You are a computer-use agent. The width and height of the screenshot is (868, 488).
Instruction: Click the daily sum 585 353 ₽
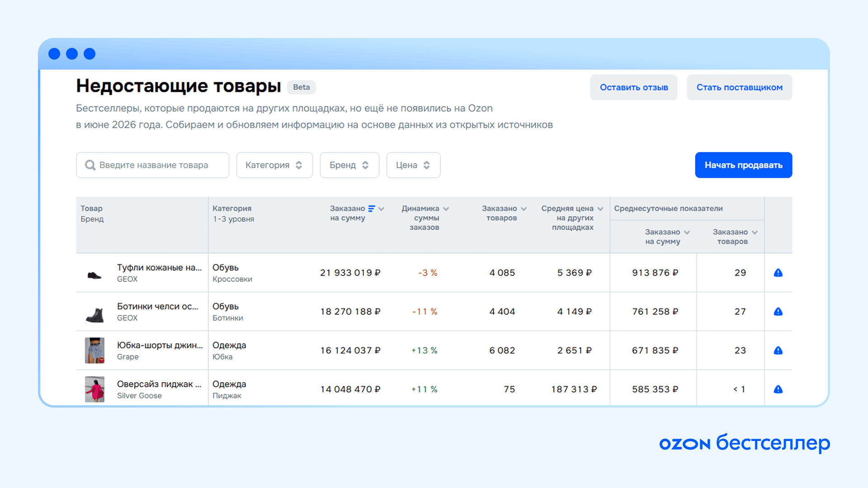655,389
